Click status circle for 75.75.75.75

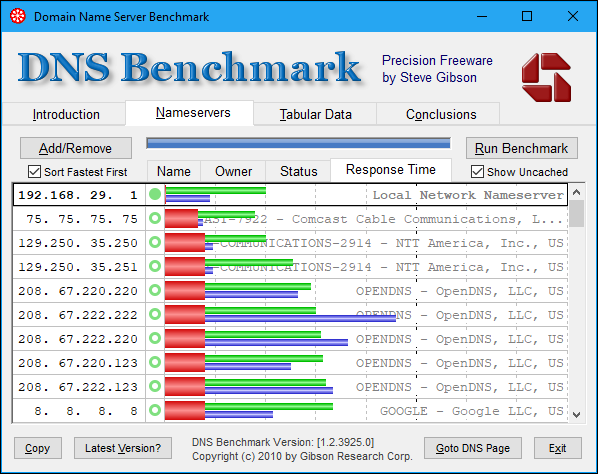pos(155,219)
